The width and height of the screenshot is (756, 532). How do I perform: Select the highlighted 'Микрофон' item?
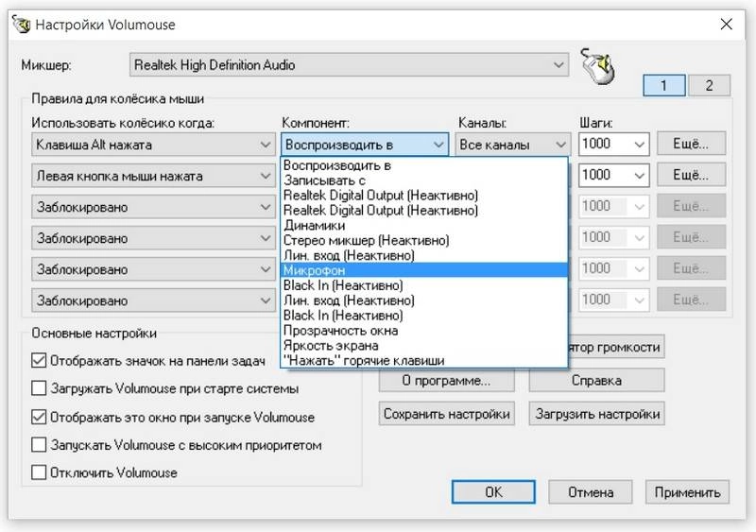click(x=423, y=270)
